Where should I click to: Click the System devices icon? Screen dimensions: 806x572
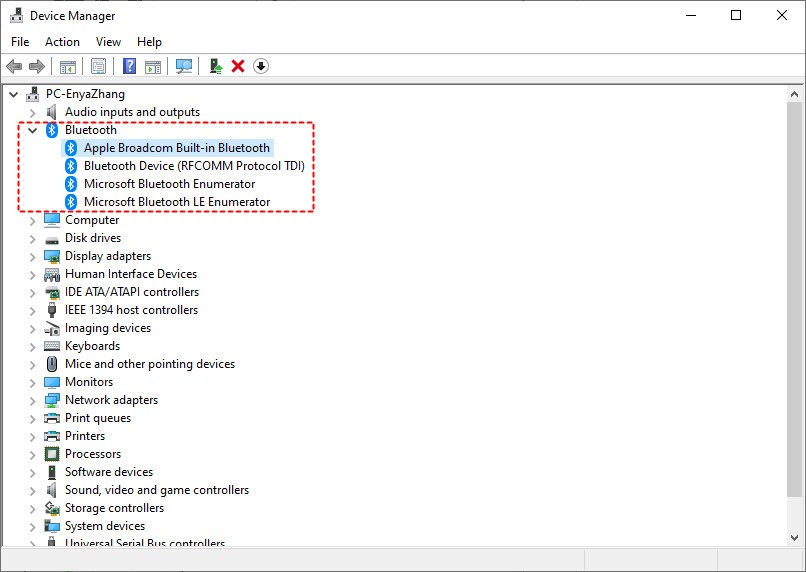pyautogui.click(x=52, y=526)
